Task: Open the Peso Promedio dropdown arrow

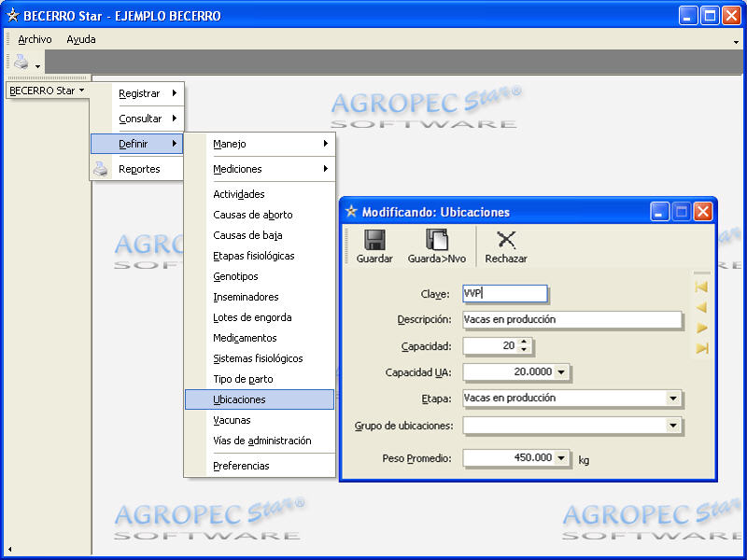Action: [x=561, y=457]
